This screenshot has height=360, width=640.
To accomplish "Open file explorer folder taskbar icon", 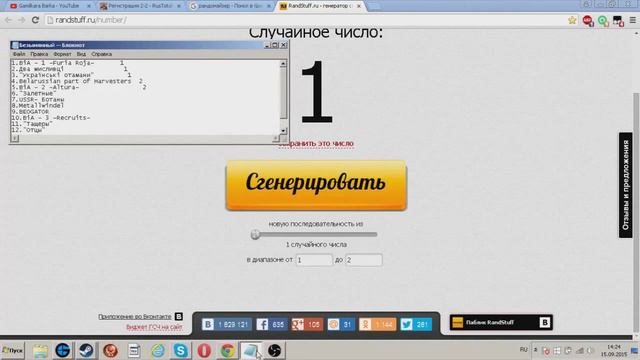I will click(40, 351).
